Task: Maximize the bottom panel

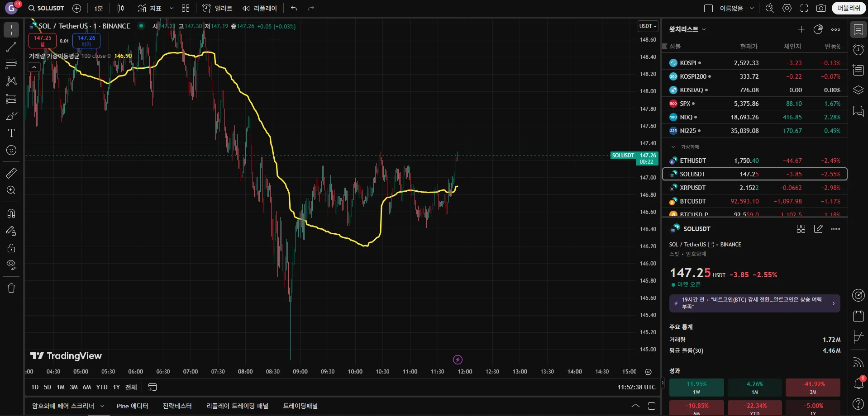Action: click(652, 406)
